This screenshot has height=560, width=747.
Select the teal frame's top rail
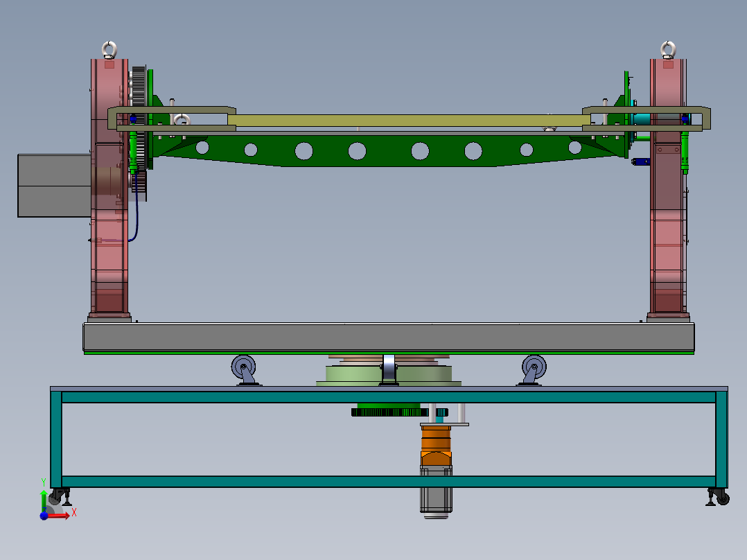389,398
